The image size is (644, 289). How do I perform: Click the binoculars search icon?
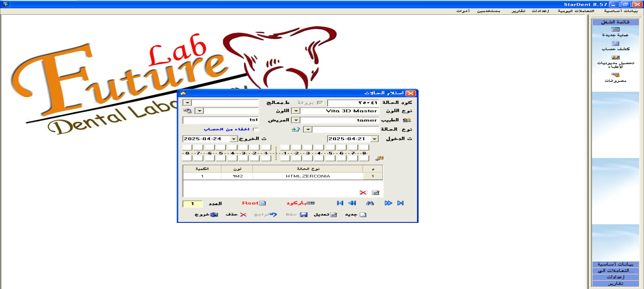tap(370, 203)
